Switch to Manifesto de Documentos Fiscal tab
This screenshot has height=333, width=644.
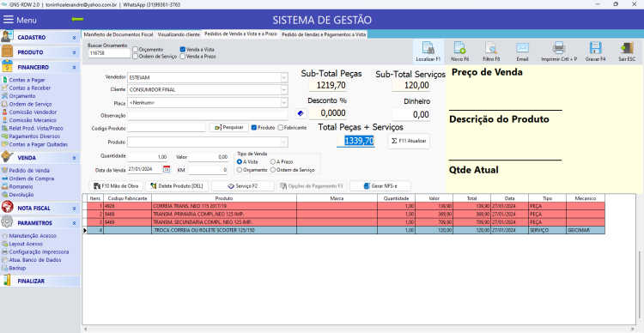pyautogui.click(x=118, y=35)
